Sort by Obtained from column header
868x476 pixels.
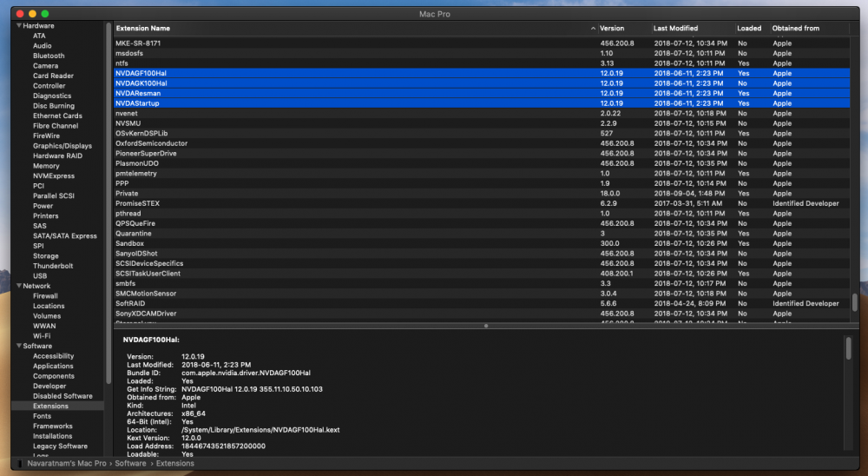click(x=795, y=29)
